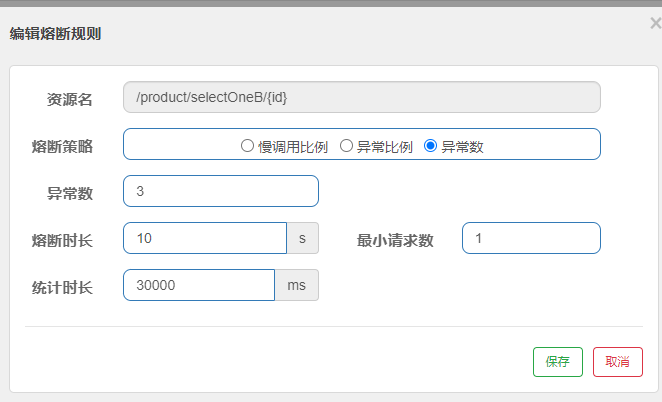Focus the 异常数 input containing 3
The image size is (662, 402).
click(220, 191)
